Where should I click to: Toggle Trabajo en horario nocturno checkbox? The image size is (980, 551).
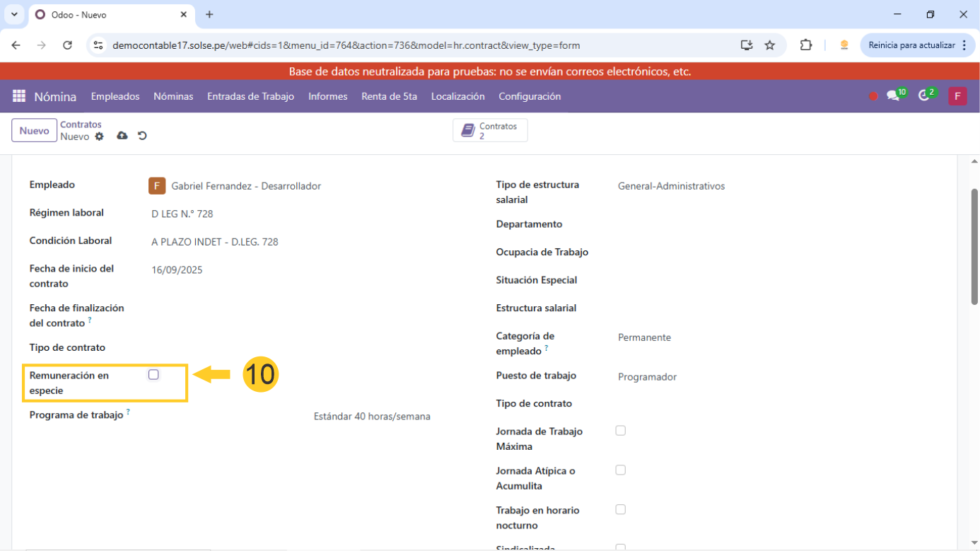click(621, 509)
